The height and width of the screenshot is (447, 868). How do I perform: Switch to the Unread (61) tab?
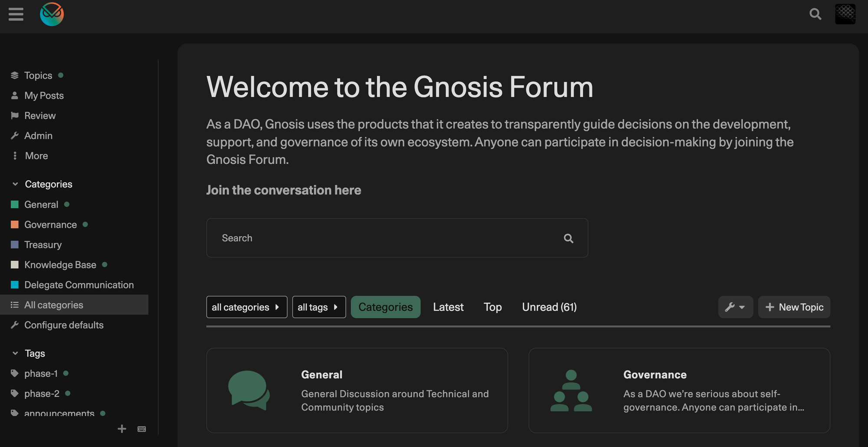[549, 307]
